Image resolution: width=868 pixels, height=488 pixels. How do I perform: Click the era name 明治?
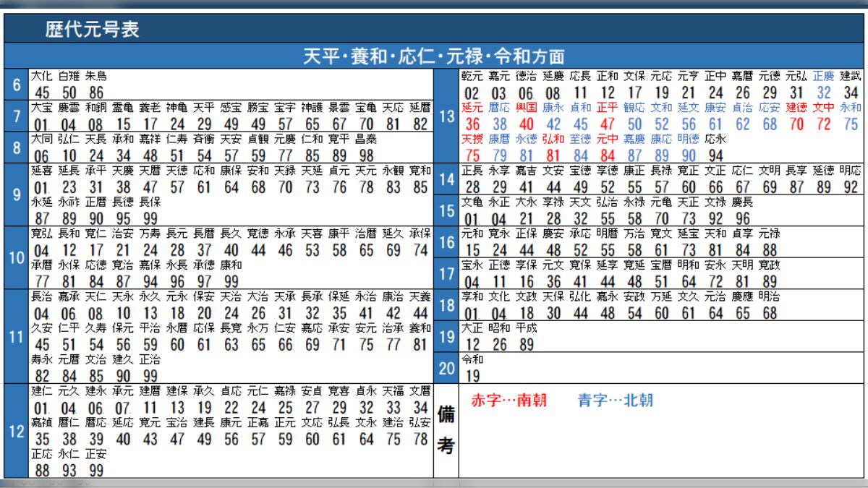pos(770,296)
